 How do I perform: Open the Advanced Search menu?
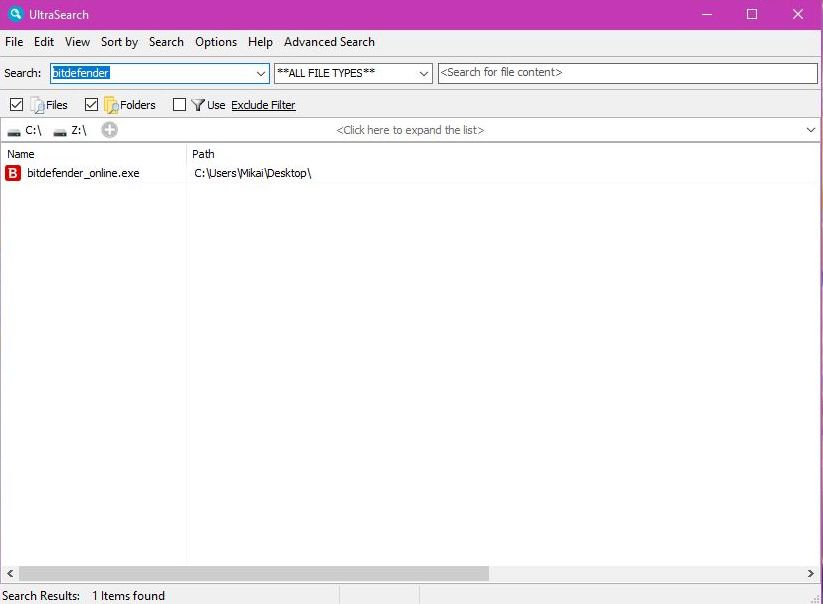[x=329, y=42]
